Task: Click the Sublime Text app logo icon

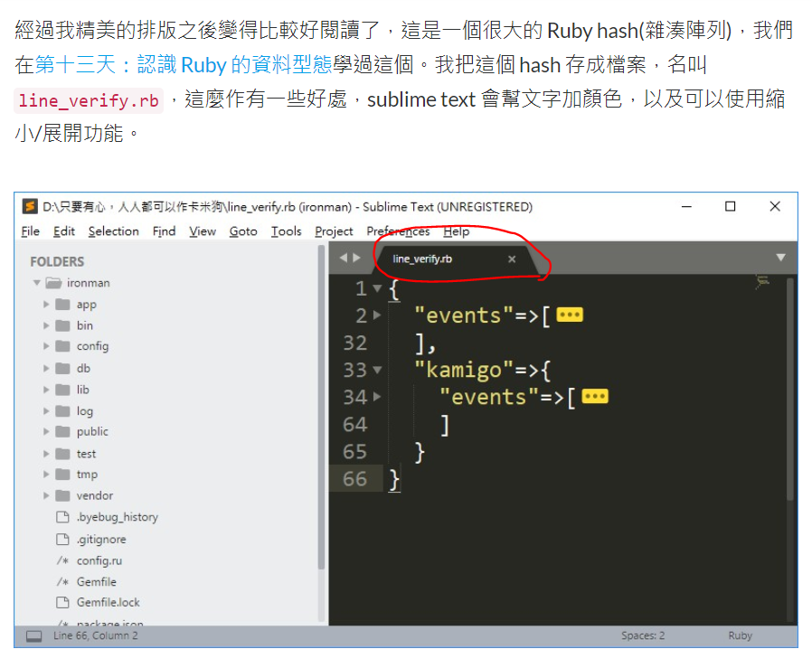Action: 30,207
